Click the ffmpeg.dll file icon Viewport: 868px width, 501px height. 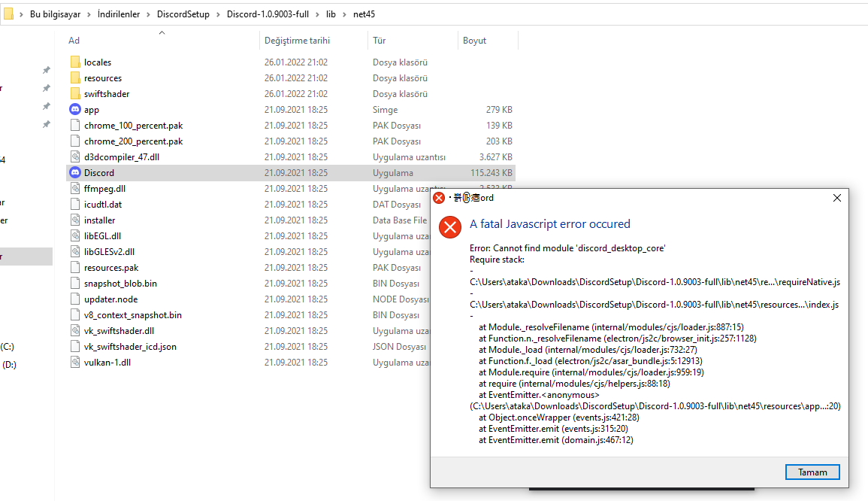(x=75, y=188)
